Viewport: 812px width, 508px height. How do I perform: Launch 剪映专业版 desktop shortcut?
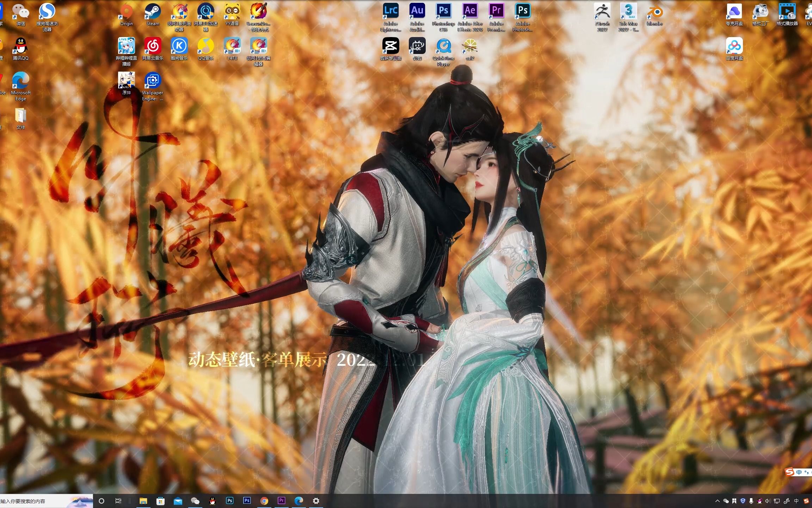tap(391, 49)
